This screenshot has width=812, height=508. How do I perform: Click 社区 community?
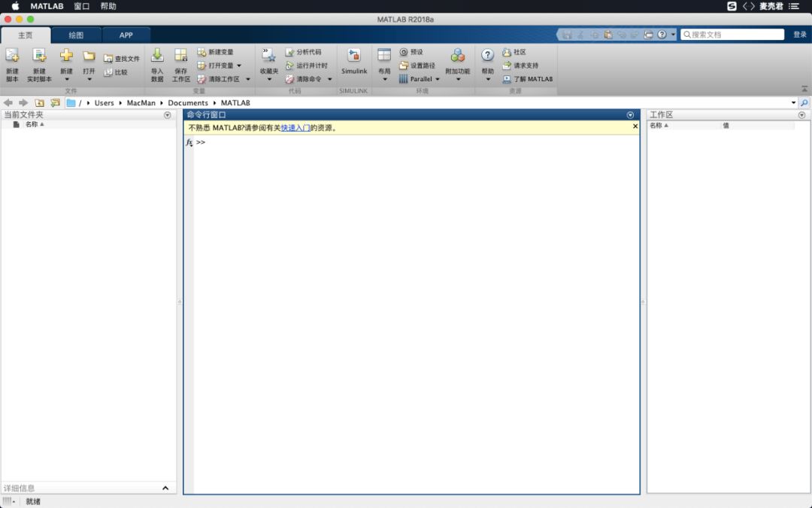tap(514, 52)
